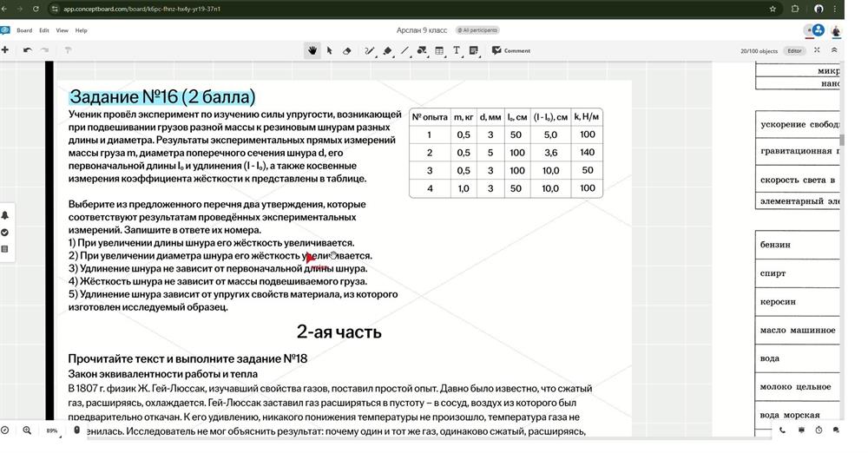Open board outline list icon

tap(5, 249)
